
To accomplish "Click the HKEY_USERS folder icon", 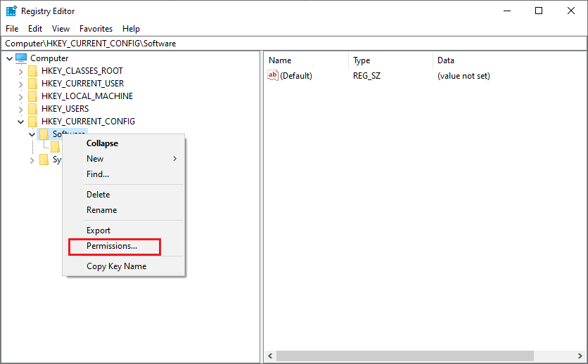I will 32,109.
